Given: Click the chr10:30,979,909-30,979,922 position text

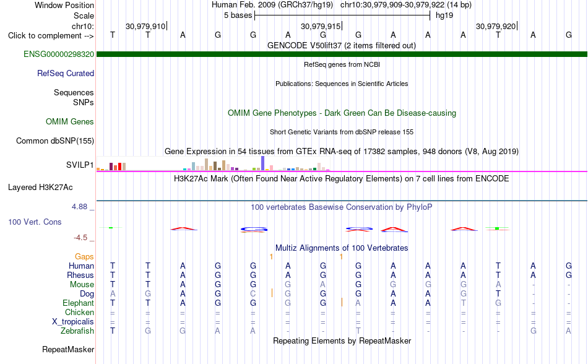Looking at the screenshot, I should pyautogui.click(x=392, y=5).
